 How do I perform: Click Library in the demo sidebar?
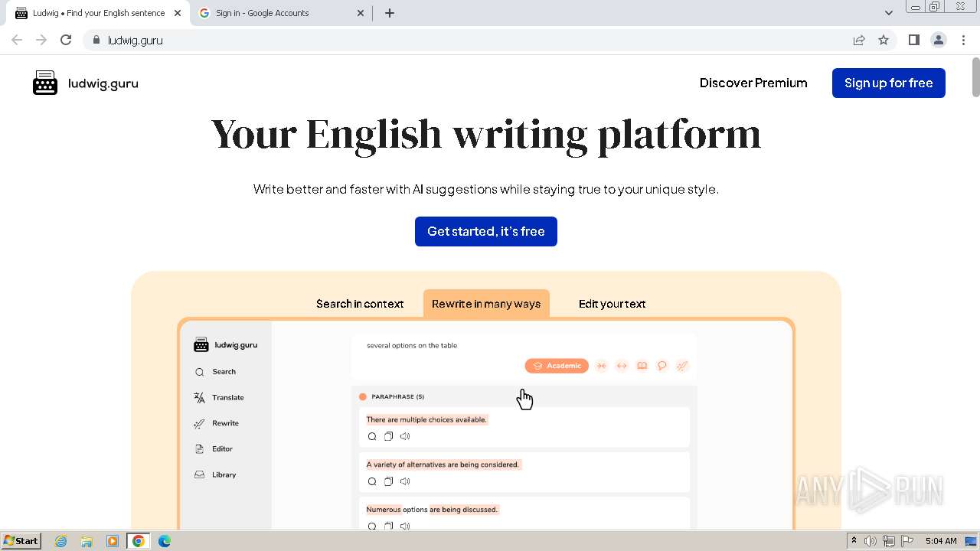click(x=215, y=474)
